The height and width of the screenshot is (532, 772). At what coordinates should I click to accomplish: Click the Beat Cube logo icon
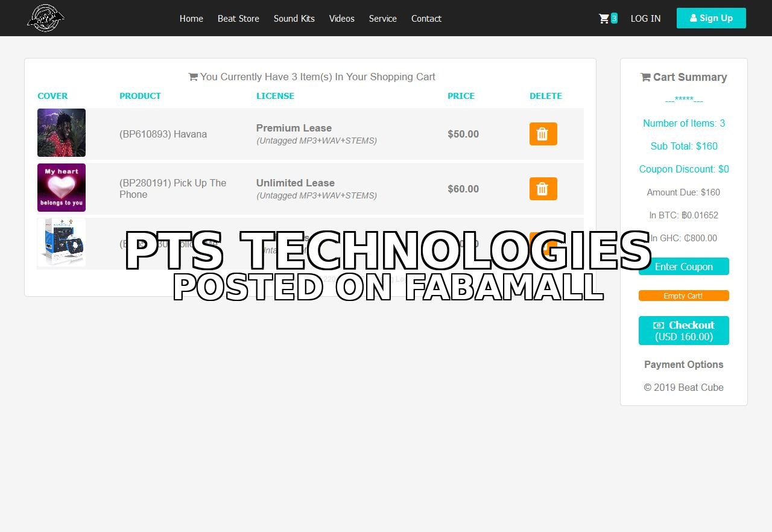[46, 18]
